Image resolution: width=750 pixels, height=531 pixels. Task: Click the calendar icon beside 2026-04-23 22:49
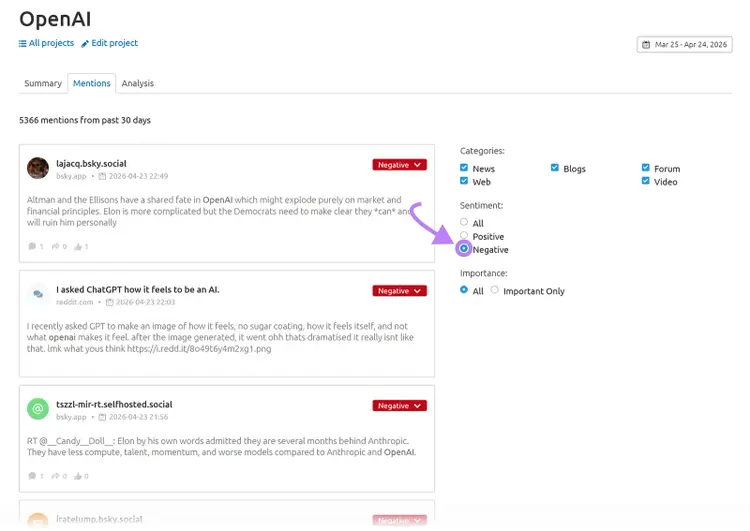[102, 177]
